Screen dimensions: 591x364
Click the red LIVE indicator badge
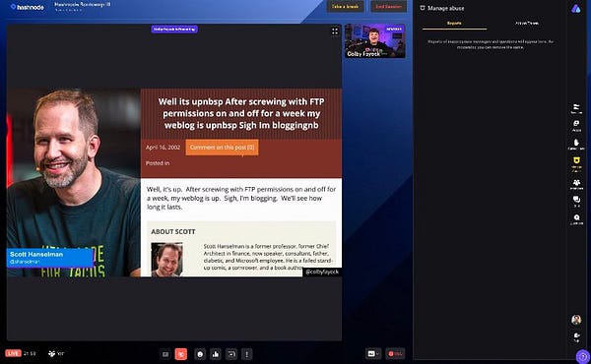[13, 353]
